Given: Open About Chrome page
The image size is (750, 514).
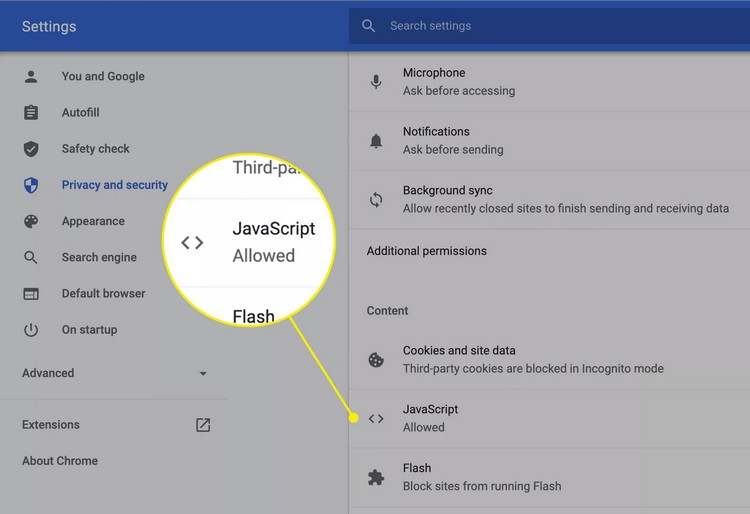Looking at the screenshot, I should [60, 461].
